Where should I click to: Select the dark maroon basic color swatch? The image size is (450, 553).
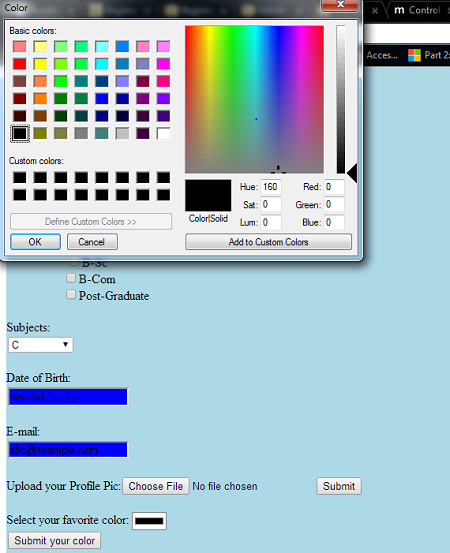20,98
